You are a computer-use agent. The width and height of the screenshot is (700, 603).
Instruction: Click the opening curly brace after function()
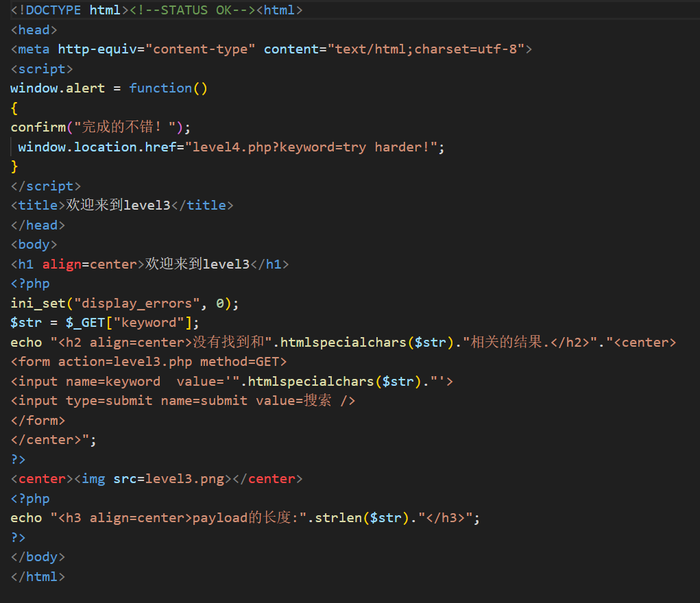tap(14, 108)
